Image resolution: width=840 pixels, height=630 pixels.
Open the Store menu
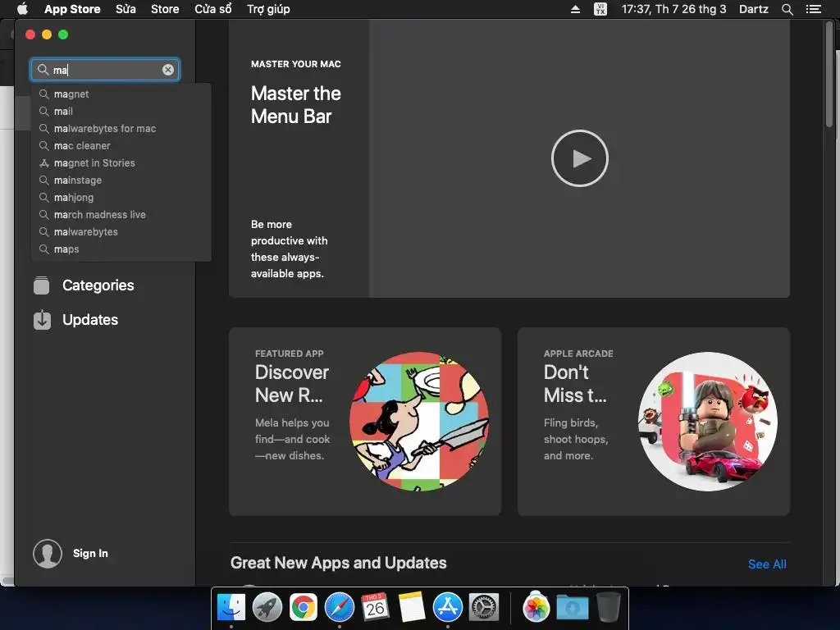point(165,9)
